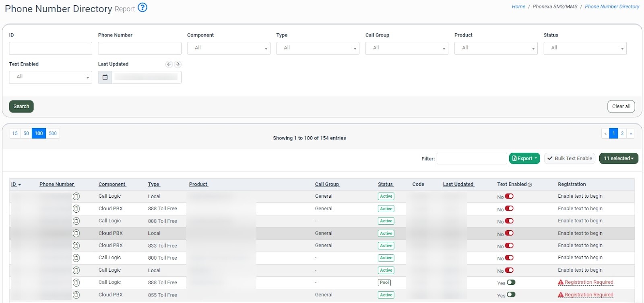Image resolution: width=644 pixels, height=303 pixels.
Task: Open the Export dropdown button
Action: coord(524,158)
